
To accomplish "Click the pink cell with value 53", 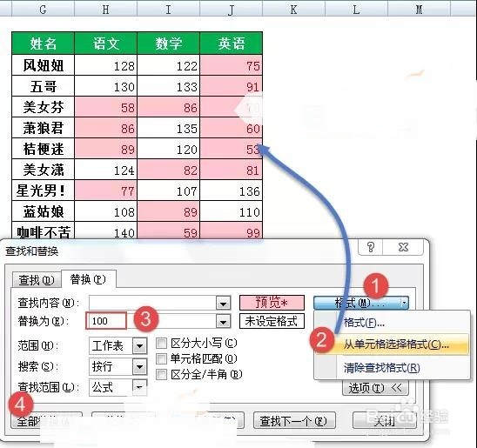I will coord(232,149).
